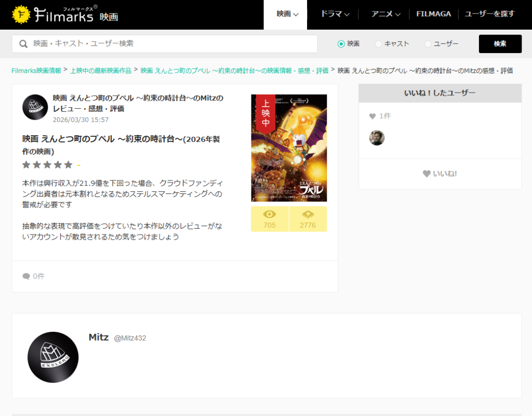Expand the アニメ navigation dropdown

(x=385, y=15)
